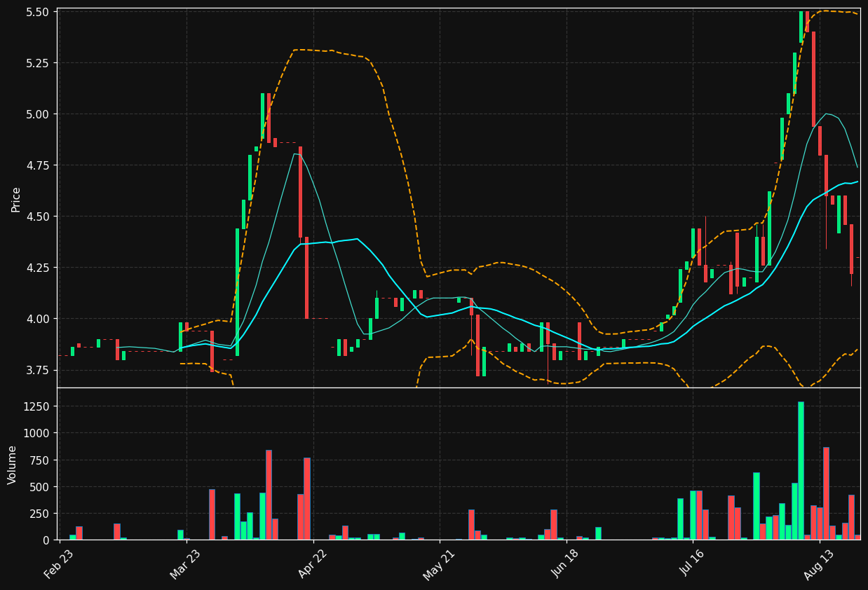
Task: Click the Apr 22 date label
Action: click(x=311, y=564)
